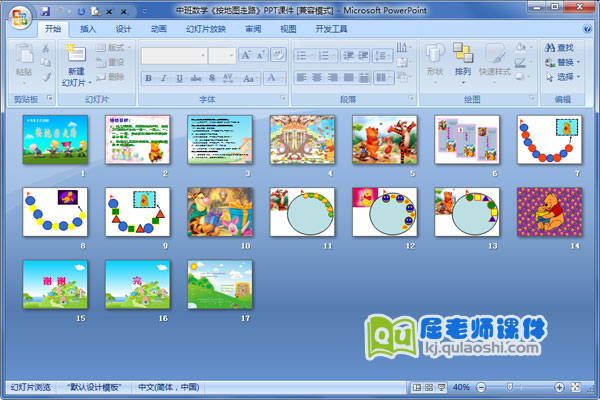This screenshot has width=600, height=400.
Task: Select slide 10 thumbnail with Tigger
Action: pos(220,212)
